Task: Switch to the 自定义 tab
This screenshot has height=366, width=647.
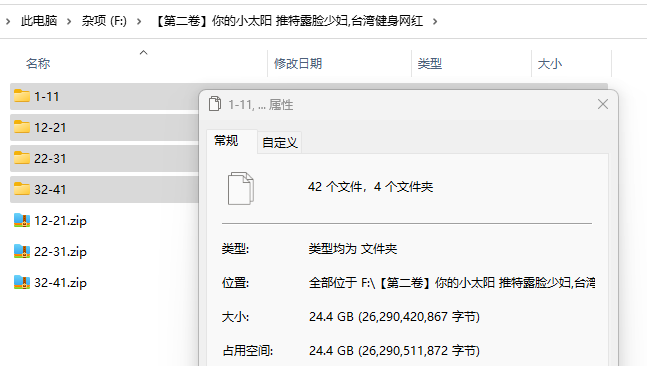Action: (279, 142)
